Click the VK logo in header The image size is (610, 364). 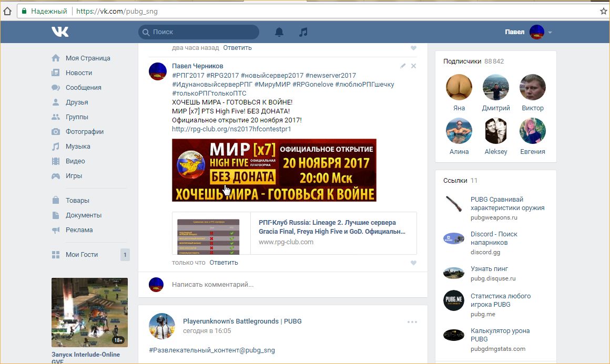pos(60,32)
